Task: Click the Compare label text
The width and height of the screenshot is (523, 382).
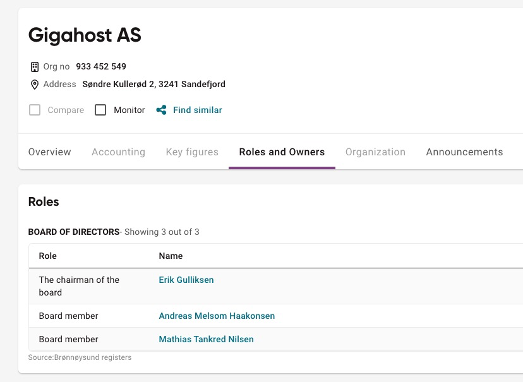Action: click(x=66, y=110)
